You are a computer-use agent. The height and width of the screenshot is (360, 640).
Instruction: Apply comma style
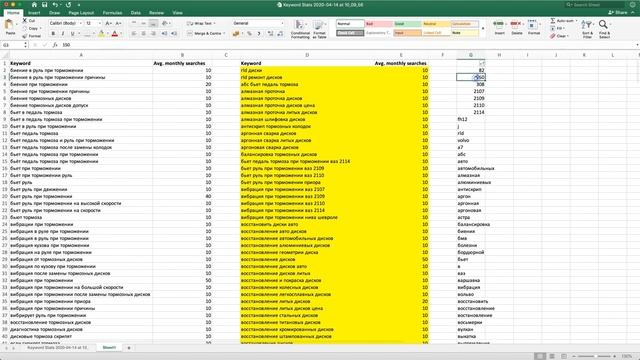coord(259,34)
